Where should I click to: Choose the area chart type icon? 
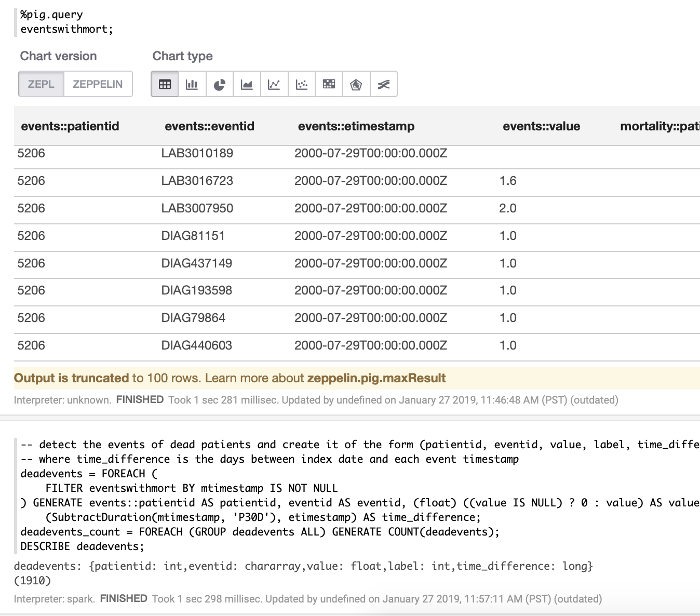[x=247, y=84]
